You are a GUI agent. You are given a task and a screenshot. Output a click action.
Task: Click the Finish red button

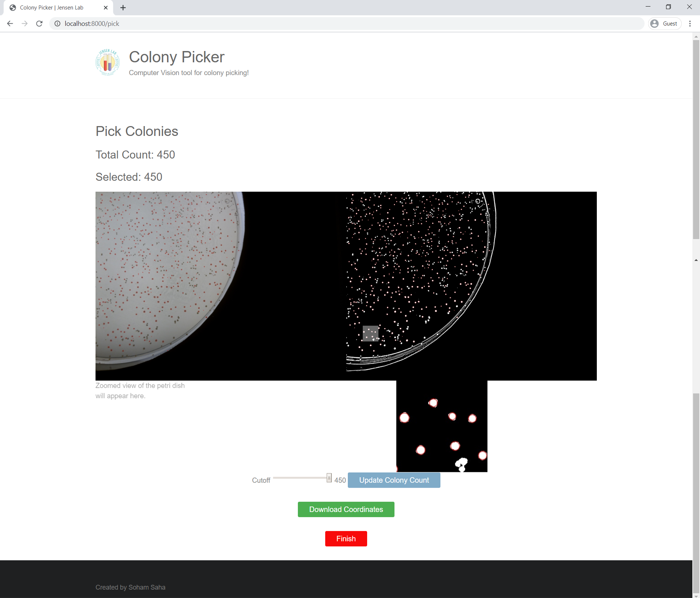point(346,539)
